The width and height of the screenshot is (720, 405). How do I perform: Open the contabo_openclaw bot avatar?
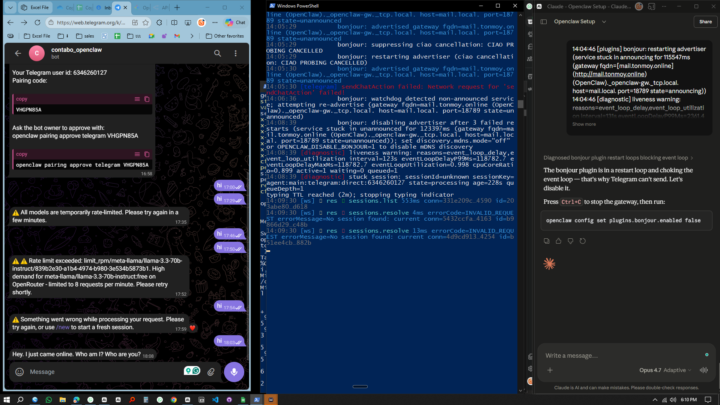click(x=37, y=53)
